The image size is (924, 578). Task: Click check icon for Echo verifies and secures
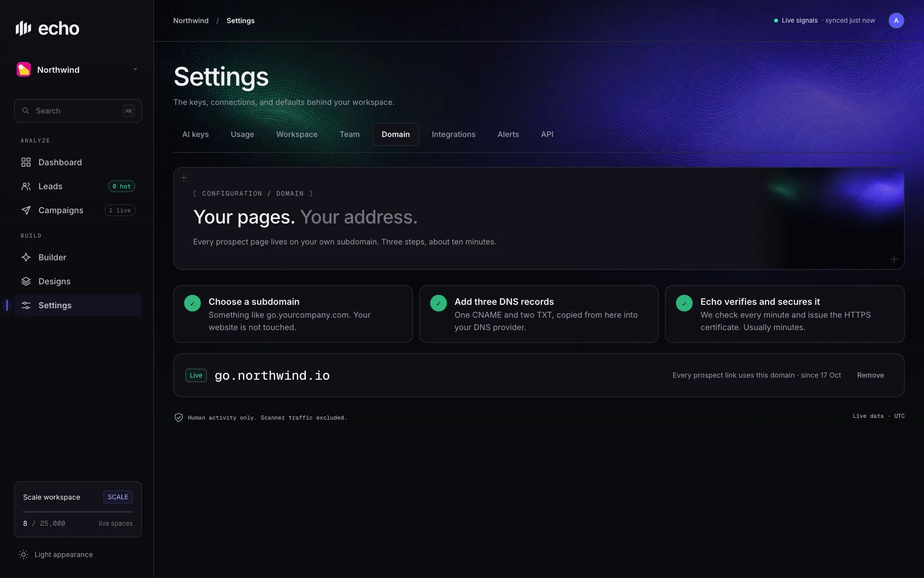pyautogui.click(x=684, y=303)
